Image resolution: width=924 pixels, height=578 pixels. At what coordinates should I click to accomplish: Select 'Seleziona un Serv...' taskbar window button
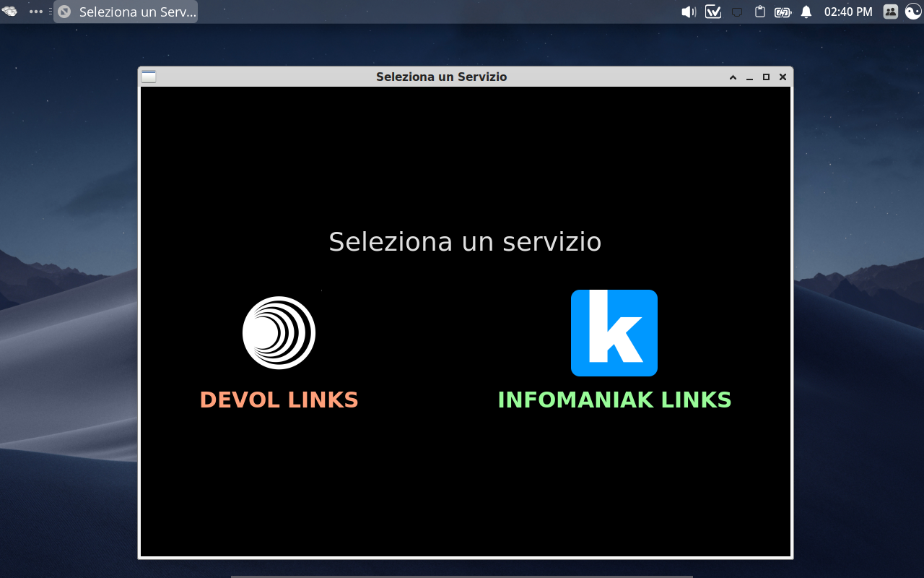[126, 12]
